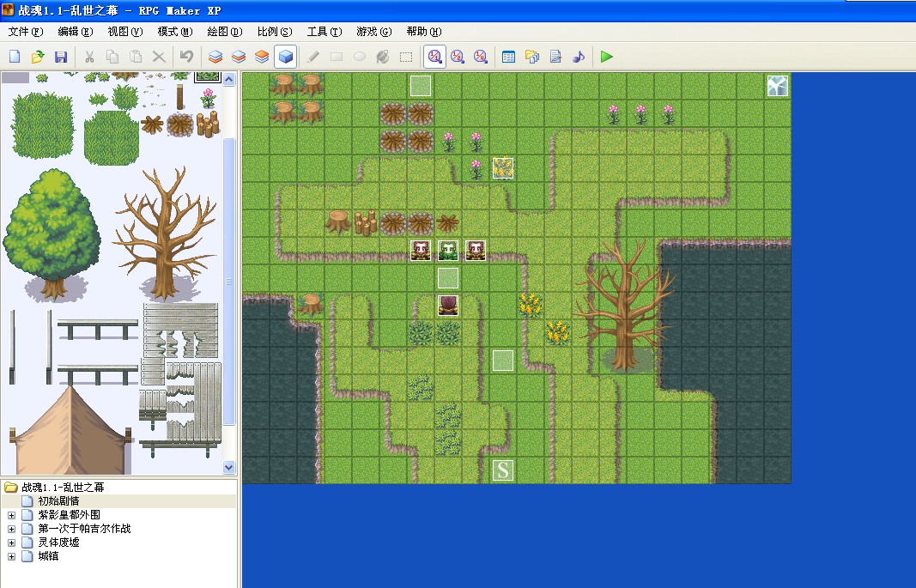Screen dimensions: 916x588
Task: Start the green Playtest button
Action: [x=606, y=57]
